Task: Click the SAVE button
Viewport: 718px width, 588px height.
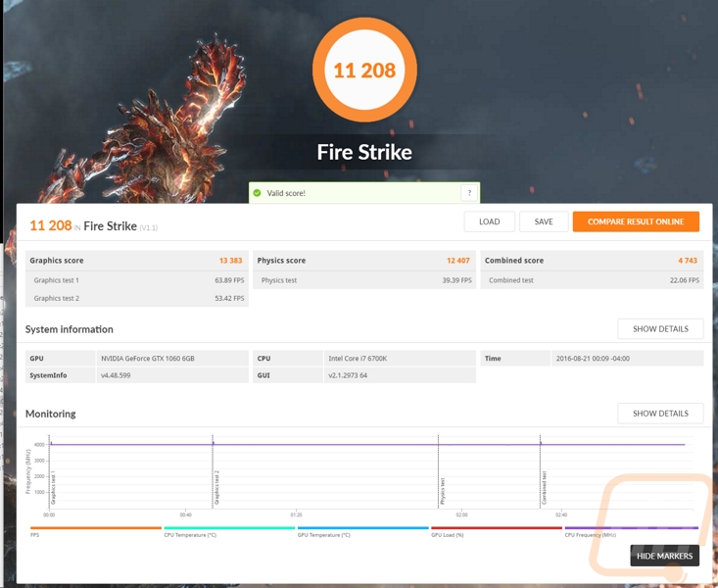Action: pyautogui.click(x=544, y=221)
